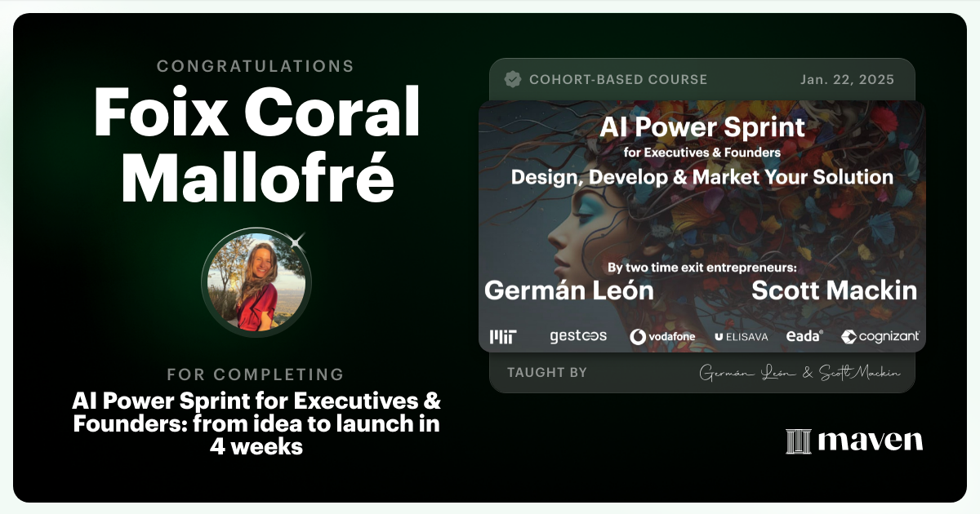The image size is (980, 514).
Task: Click the Cognizant logo
Action: (880, 336)
